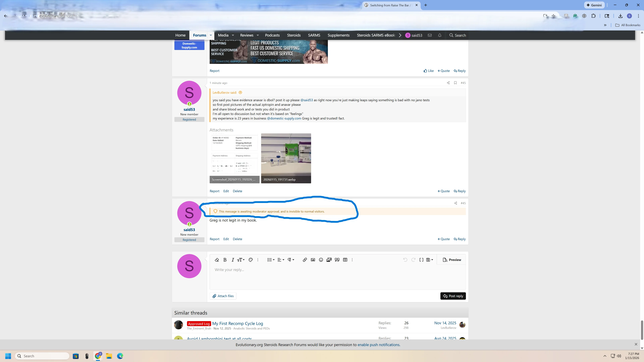Open the smilies emoji picker

[x=321, y=260]
